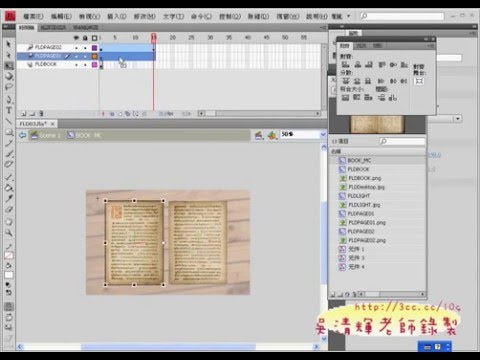Viewport: 480px width, 360px height.
Task: Select the Deco tool
Action: (9, 164)
